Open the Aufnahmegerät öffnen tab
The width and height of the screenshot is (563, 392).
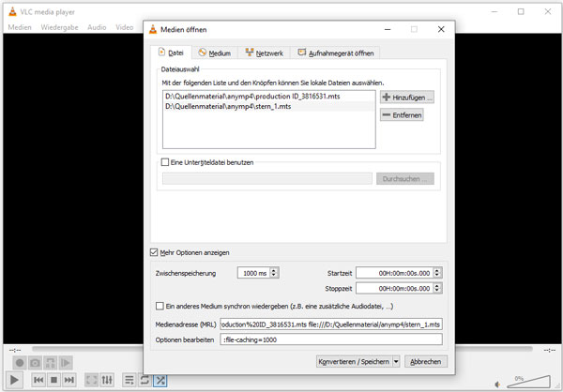click(335, 53)
